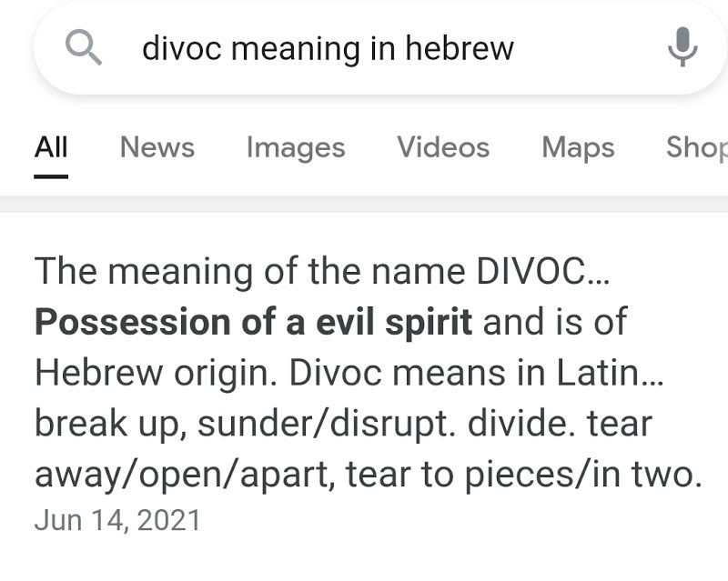Tap the line 'Hebrew origin. Divoc means in Latin'
The image size is (728, 581).
(x=349, y=373)
